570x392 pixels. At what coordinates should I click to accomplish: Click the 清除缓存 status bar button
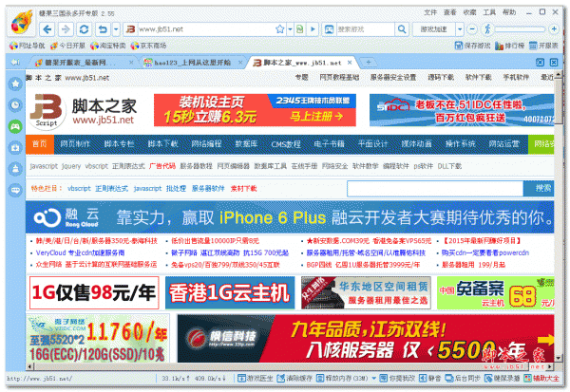click(294, 379)
